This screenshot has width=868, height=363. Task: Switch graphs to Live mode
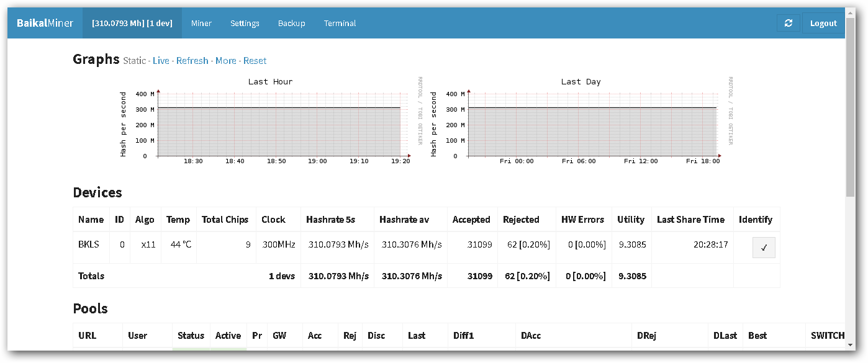(161, 61)
